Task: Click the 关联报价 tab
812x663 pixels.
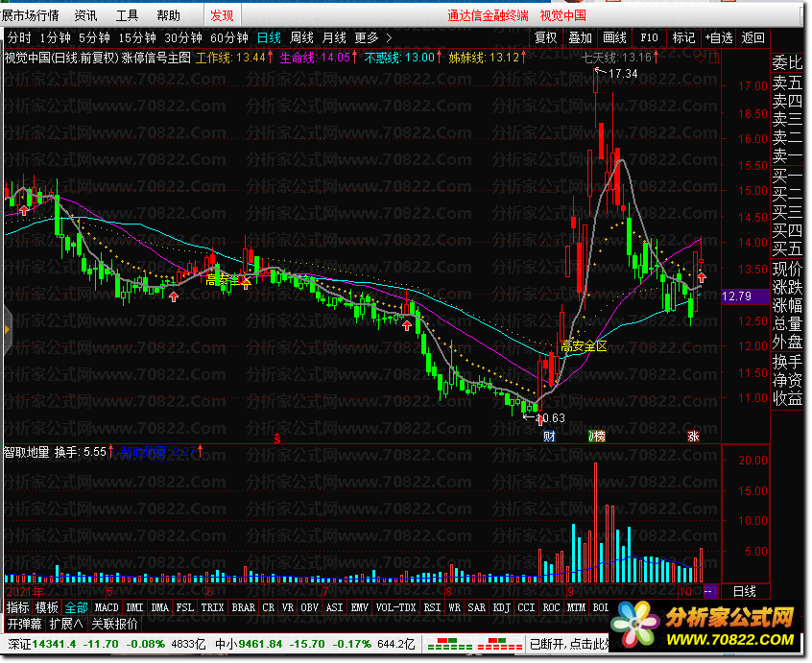Action: coord(114,625)
